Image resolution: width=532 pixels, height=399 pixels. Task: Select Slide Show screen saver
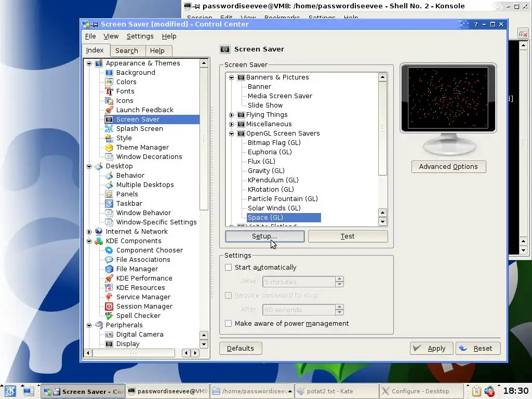point(265,105)
